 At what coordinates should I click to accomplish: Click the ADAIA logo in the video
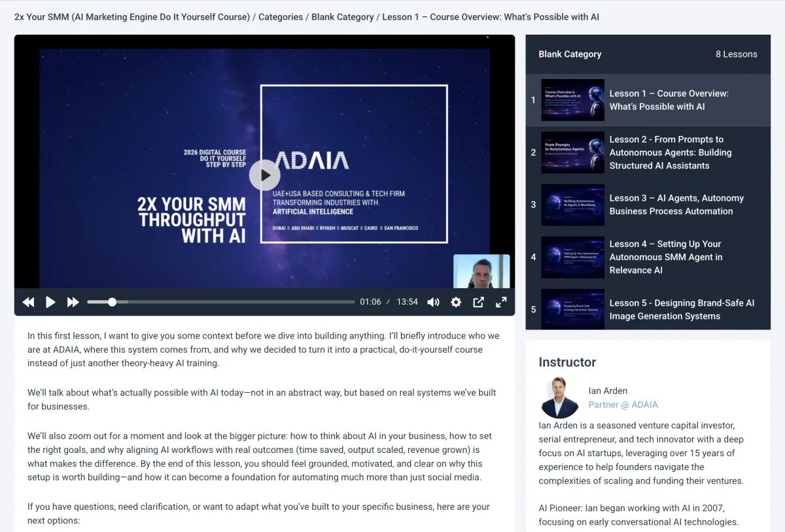311,161
